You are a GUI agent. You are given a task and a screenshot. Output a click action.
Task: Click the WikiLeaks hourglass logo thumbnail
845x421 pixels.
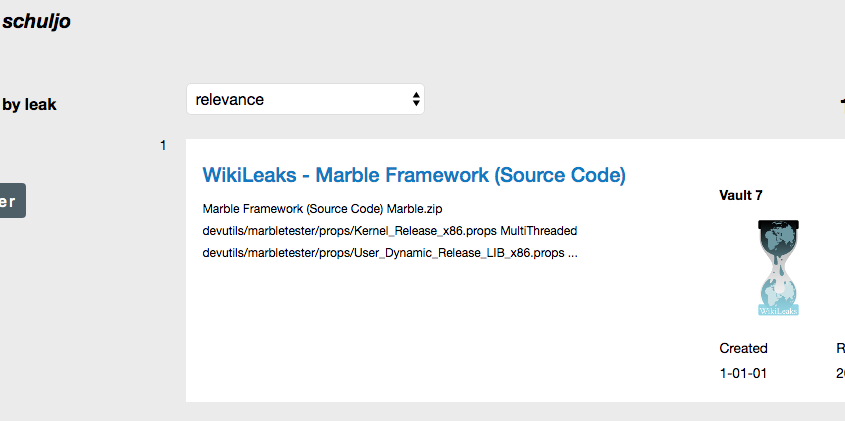pos(778,268)
